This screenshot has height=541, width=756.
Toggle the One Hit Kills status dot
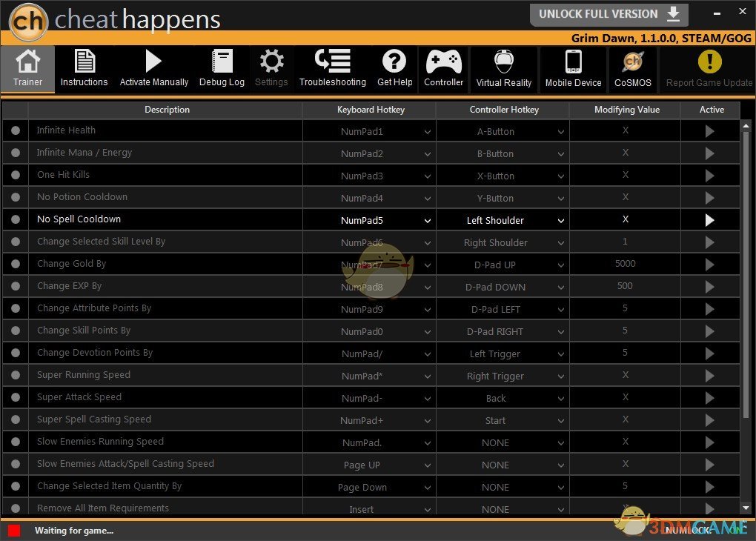[16, 175]
